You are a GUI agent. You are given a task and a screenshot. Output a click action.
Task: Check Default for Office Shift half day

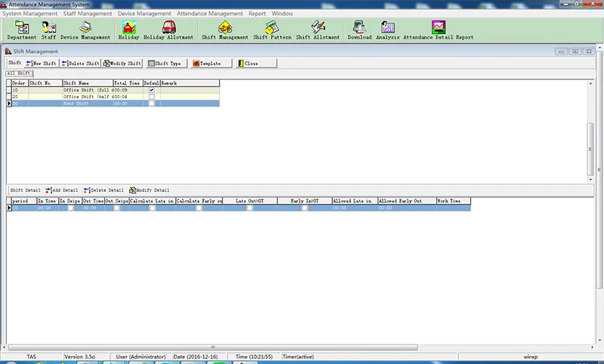click(x=152, y=97)
